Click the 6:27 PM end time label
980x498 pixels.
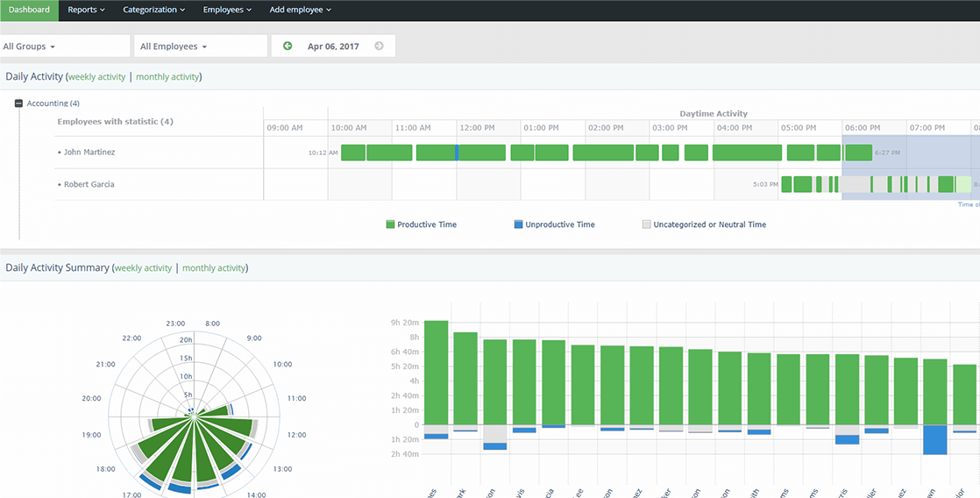tap(887, 153)
